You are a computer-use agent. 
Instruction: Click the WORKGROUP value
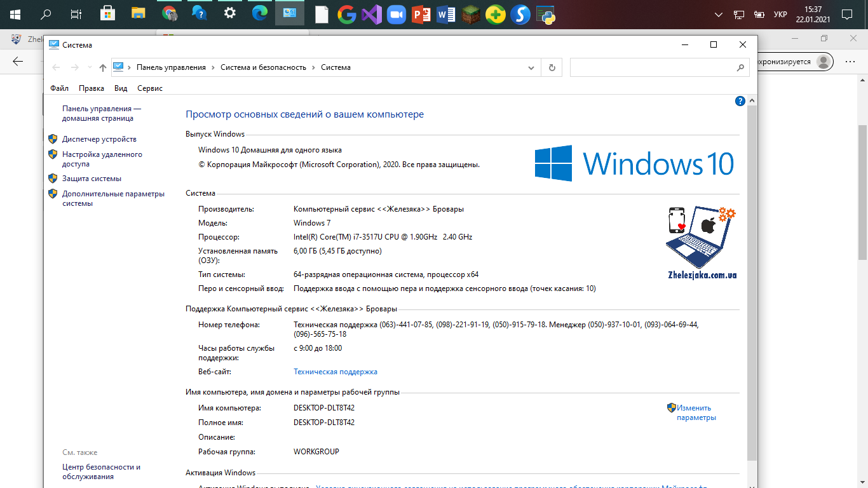coord(316,452)
